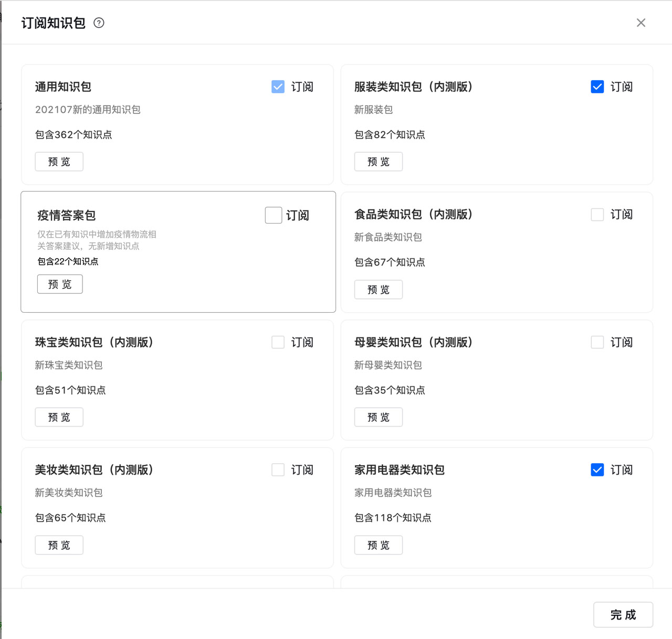This screenshot has height=639, width=672.
Task: Select the 美妆类知识包（内测版） title
Action: coord(94,470)
